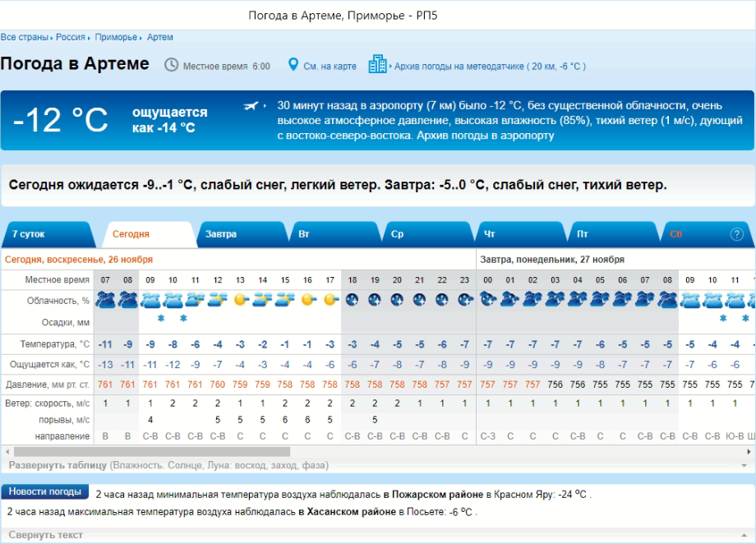Screen dimensions: 756x544
Task: Click the big -12 °C current temperature
Action: (60, 120)
